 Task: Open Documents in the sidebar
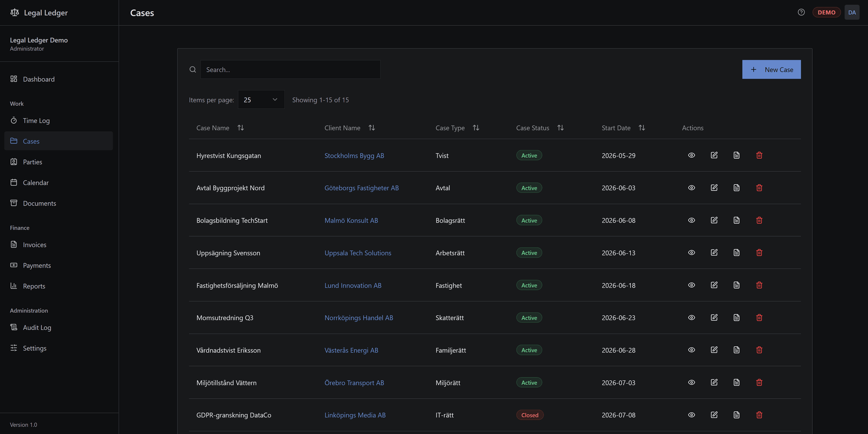(59, 203)
